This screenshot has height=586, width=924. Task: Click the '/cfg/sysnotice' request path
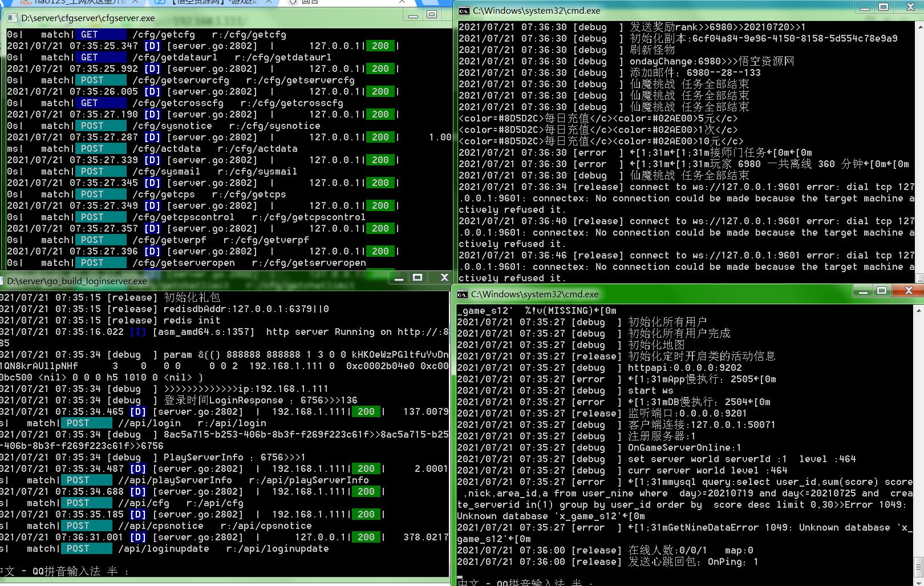(172, 126)
